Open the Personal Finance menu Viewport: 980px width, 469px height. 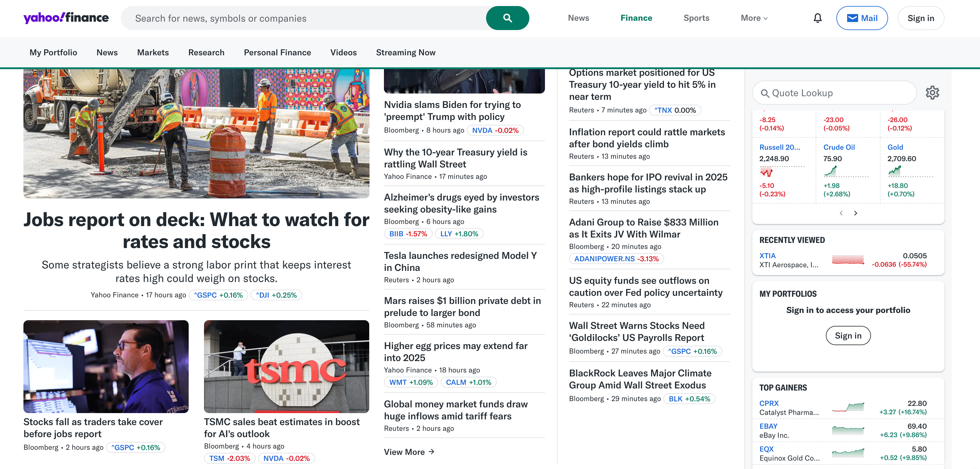(277, 53)
